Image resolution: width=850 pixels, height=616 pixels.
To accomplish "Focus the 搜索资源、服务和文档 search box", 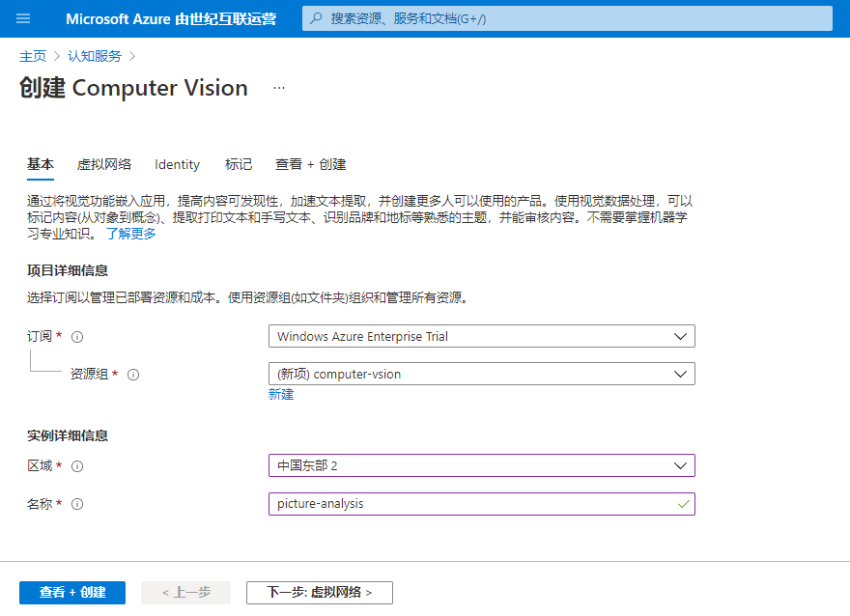I will [567, 18].
